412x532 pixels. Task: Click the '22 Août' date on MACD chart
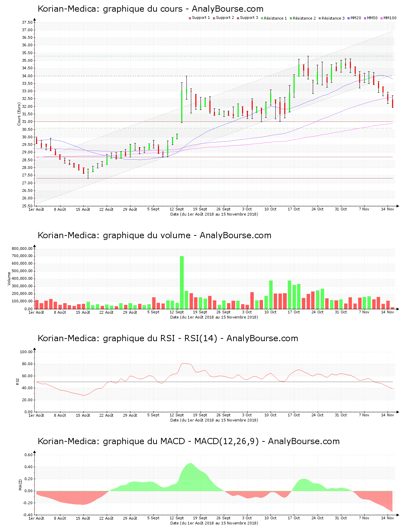point(106,518)
